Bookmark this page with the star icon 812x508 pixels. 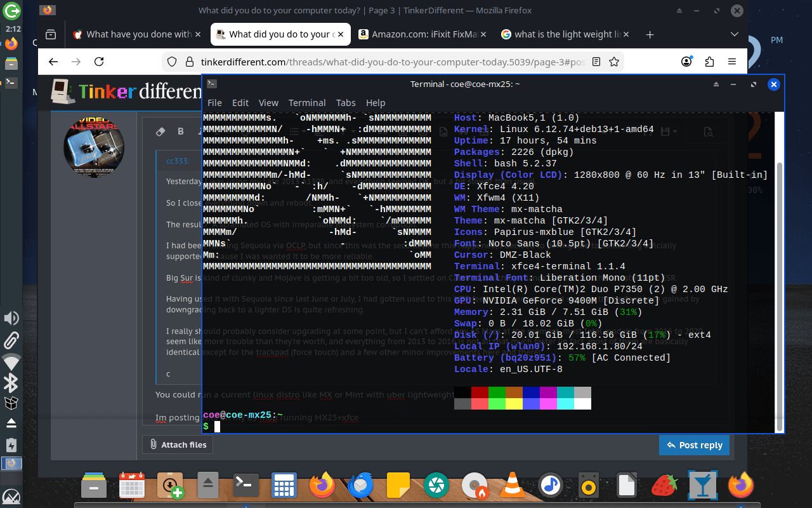(613, 62)
